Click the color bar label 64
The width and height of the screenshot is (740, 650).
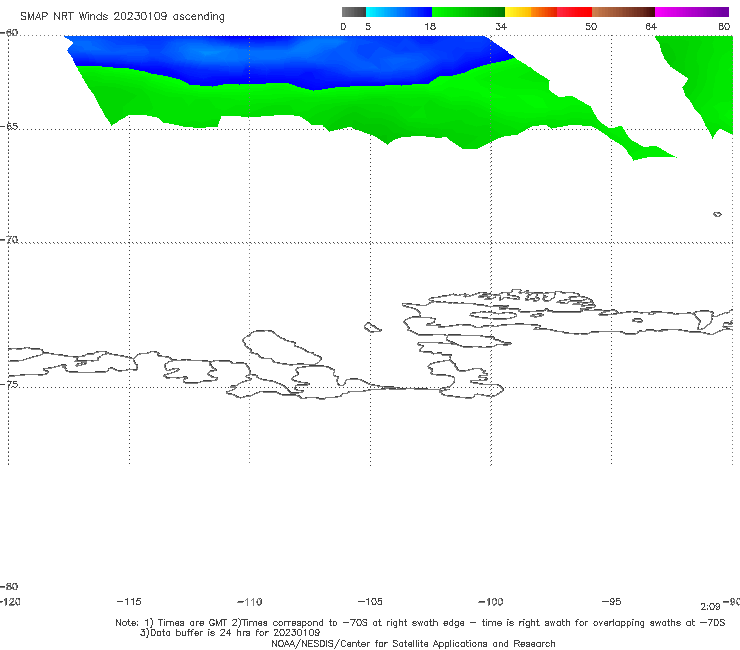(651, 26)
